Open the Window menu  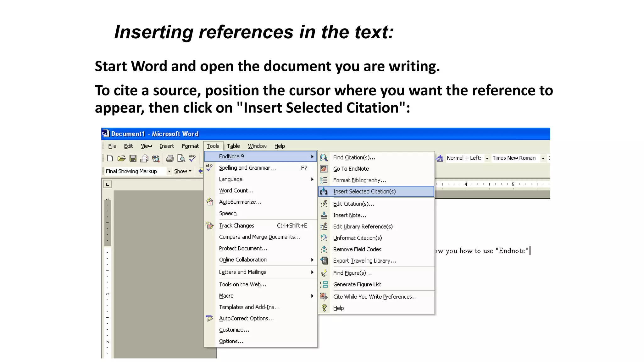(257, 146)
